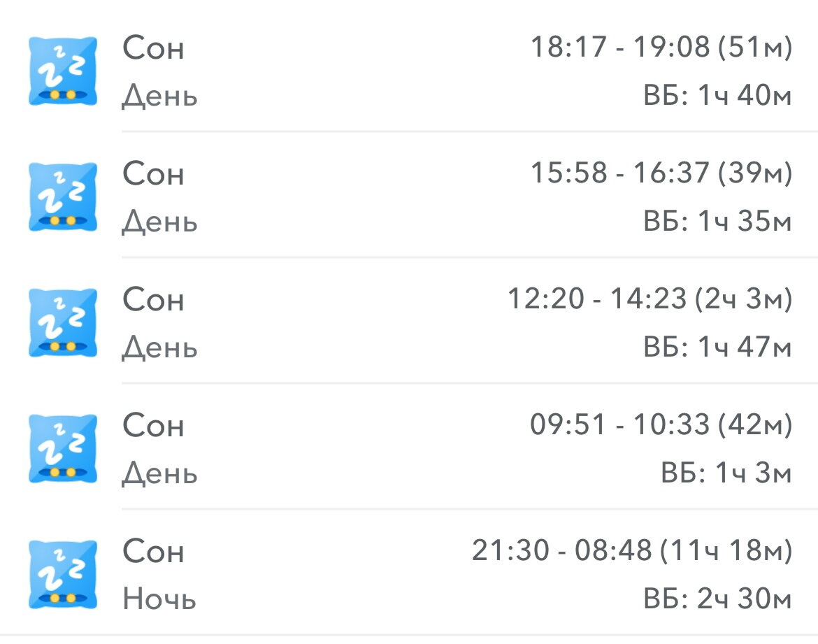Tap the Ночь label in the last entry
Viewport: 818px width, 644px height.
pyautogui.click(x=159, y=599)
